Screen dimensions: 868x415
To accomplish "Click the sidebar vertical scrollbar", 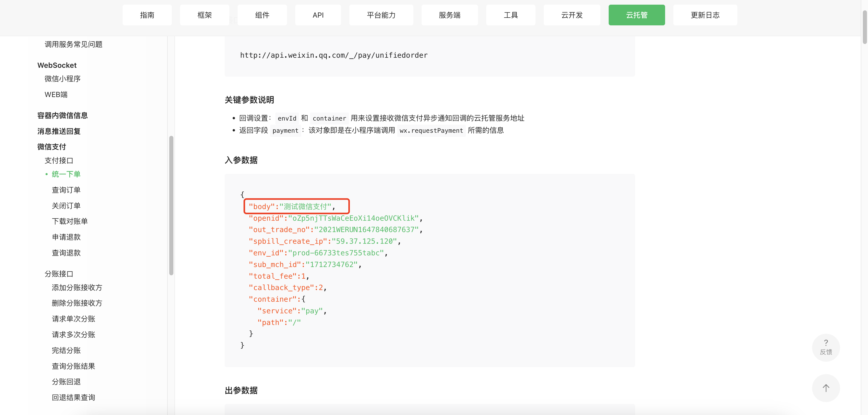I will (171, 205).
